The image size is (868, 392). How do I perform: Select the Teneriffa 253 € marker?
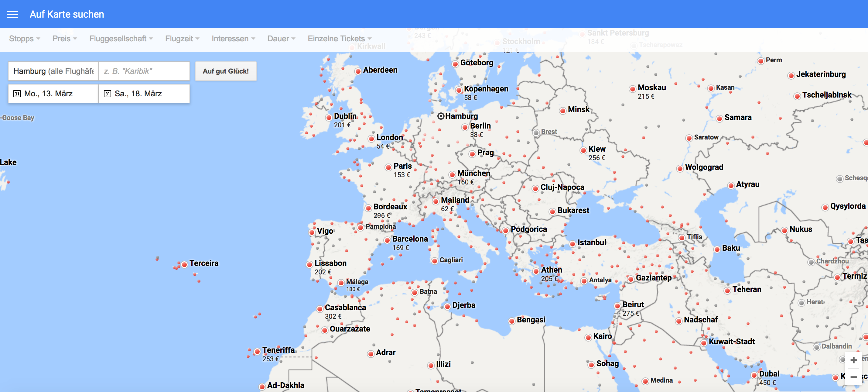258,351
